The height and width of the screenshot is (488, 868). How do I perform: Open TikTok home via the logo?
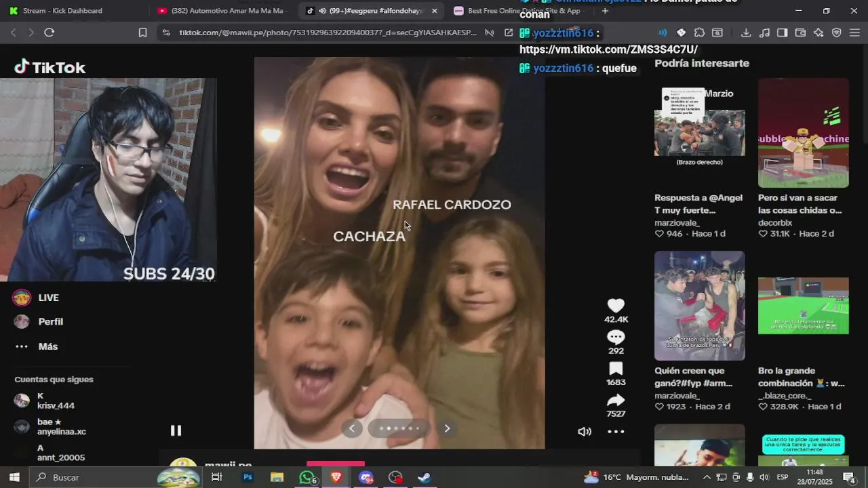tap(50, 67)
